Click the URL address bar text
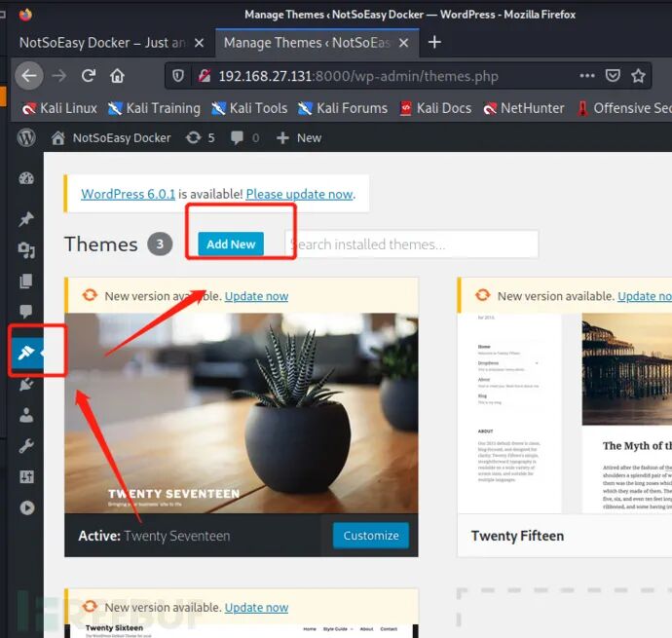 [x=358, y=76]
